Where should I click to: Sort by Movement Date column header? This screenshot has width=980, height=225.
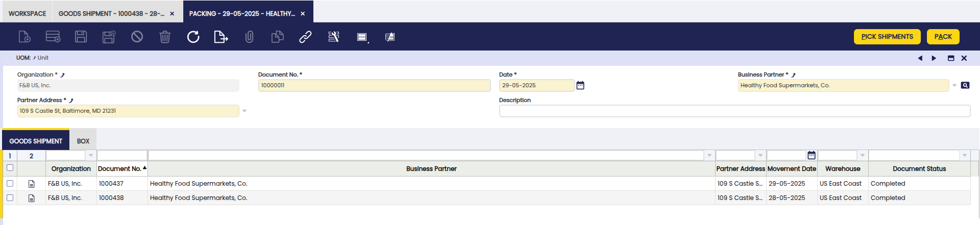tap(792, 169)
